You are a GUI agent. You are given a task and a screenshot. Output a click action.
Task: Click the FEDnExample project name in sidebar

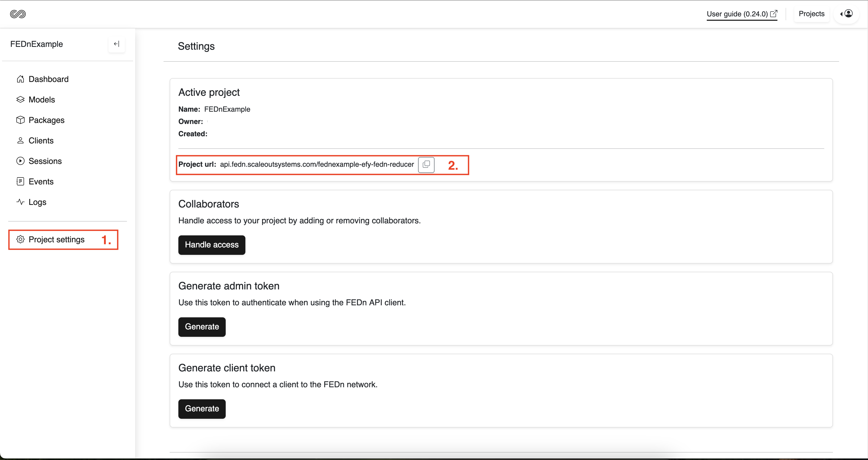[36, 44]
